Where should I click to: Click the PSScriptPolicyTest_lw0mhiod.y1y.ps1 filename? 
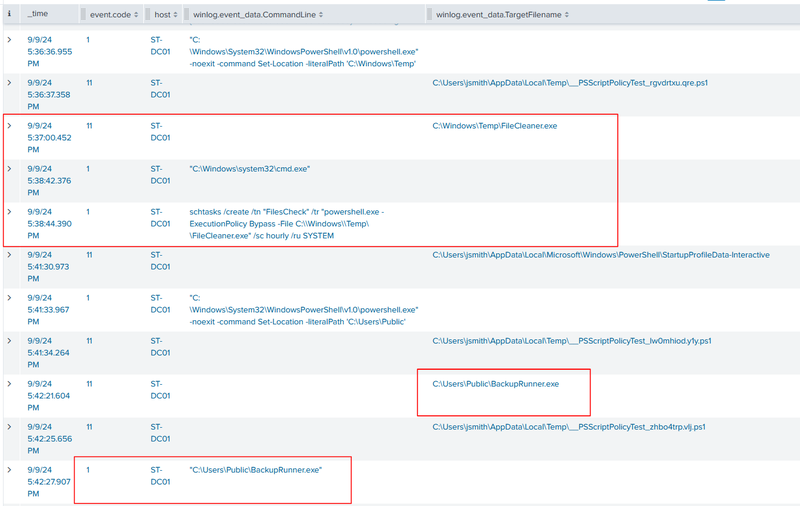pos(572,341)
